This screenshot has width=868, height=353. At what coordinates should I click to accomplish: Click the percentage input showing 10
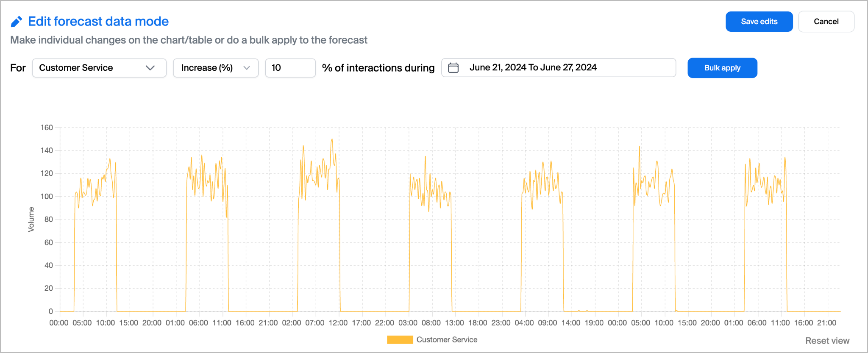click(290, 68)
